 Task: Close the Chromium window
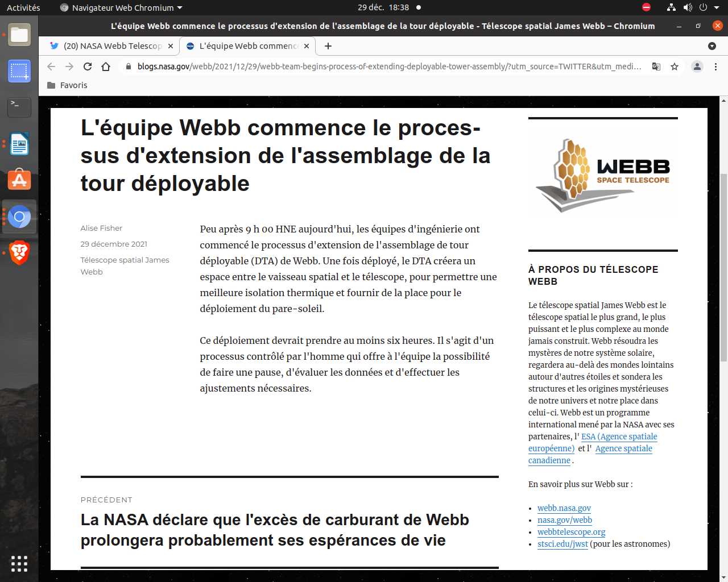click(718, 26)
